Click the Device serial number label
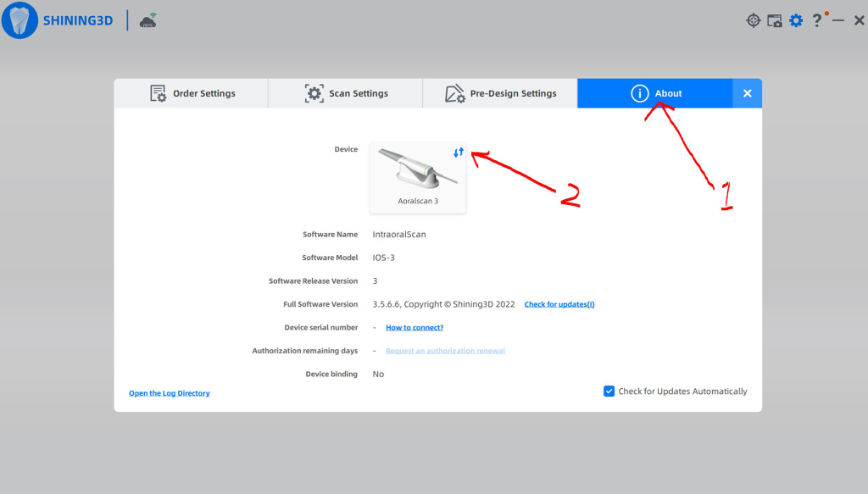The image size is (868, 494). (x=321, y=327)
